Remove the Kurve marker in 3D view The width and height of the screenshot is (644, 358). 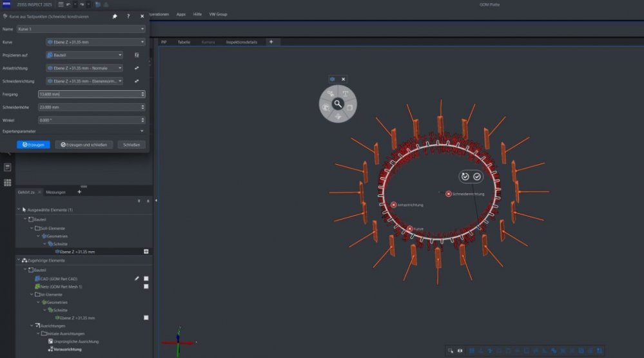(410, 229)
